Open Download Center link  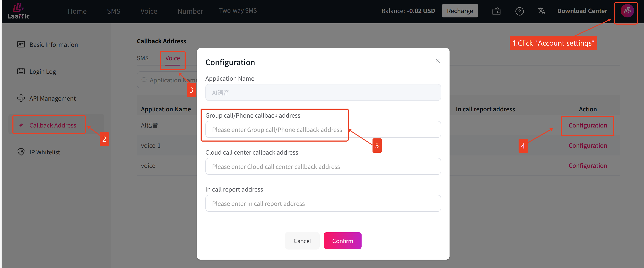(x=582, y=11)
